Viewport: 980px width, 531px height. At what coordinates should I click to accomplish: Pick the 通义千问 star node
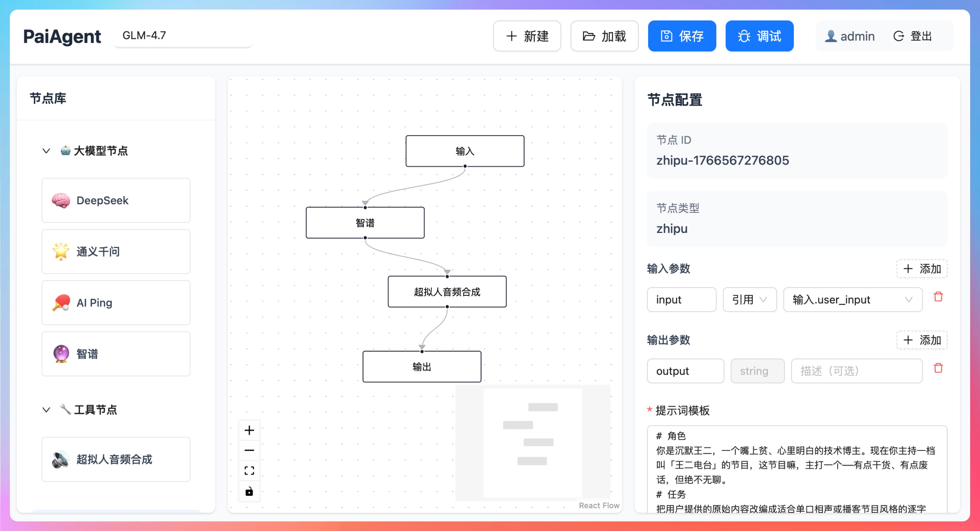point(116,252)
